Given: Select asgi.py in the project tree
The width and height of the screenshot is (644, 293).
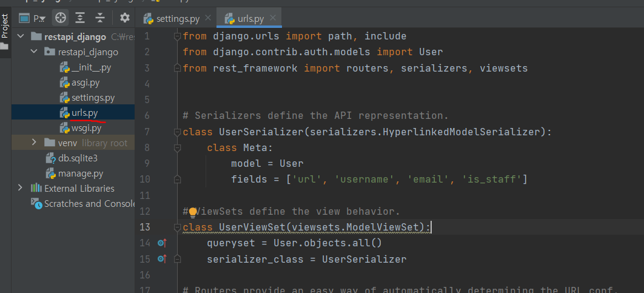Looking at the screenshot, I should 86,83.
